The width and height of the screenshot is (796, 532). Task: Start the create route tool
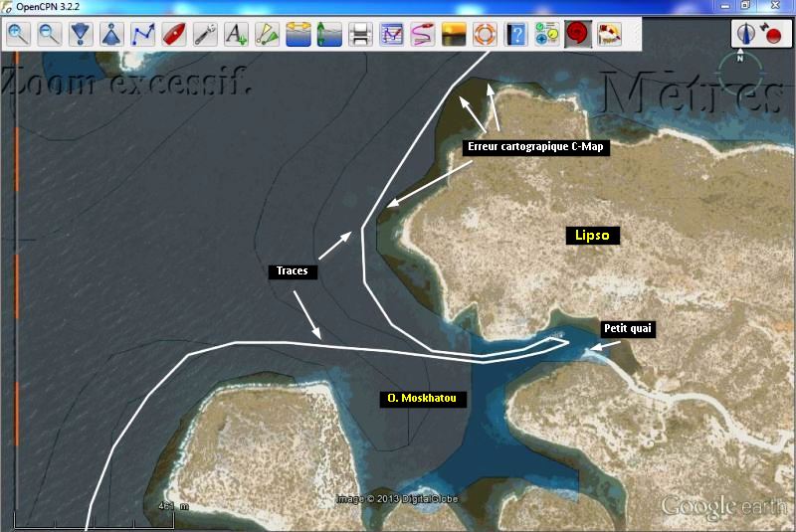click(x=142, y=35)
